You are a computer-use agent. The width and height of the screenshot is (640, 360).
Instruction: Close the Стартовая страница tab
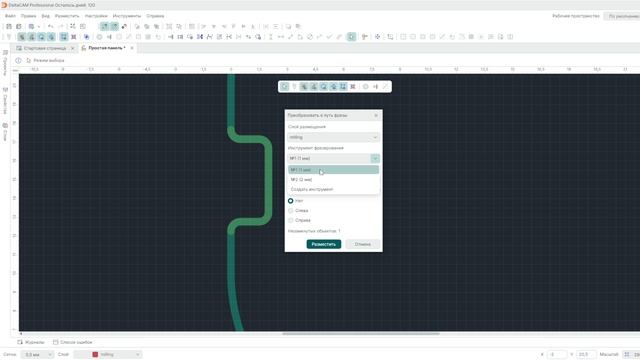click(73, 48)
